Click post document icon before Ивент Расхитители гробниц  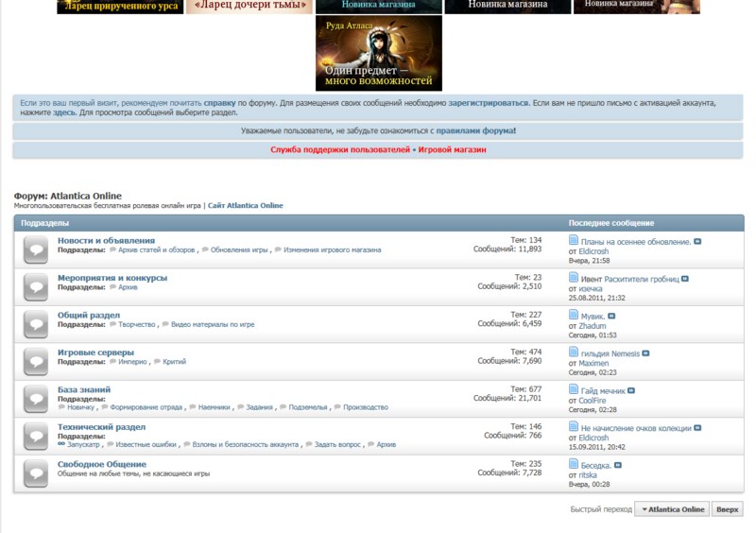(x=574, y=279)
